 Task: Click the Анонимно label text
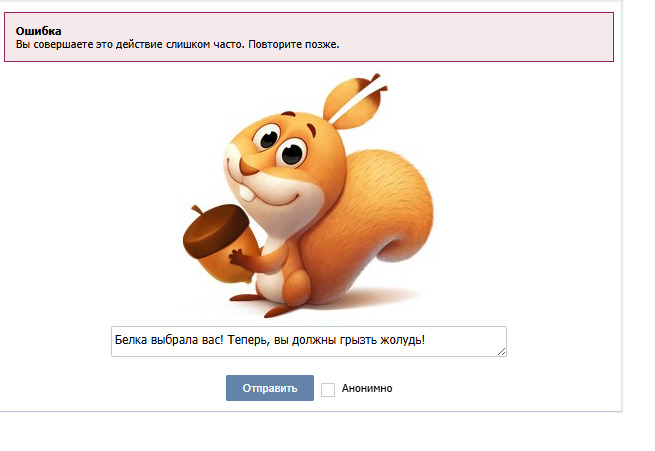coord(367,388)
